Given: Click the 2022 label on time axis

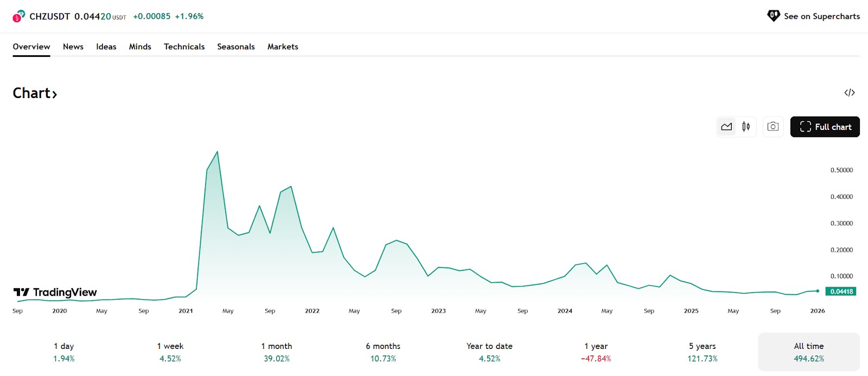Looking at the screenshot, I should (312, 311).
